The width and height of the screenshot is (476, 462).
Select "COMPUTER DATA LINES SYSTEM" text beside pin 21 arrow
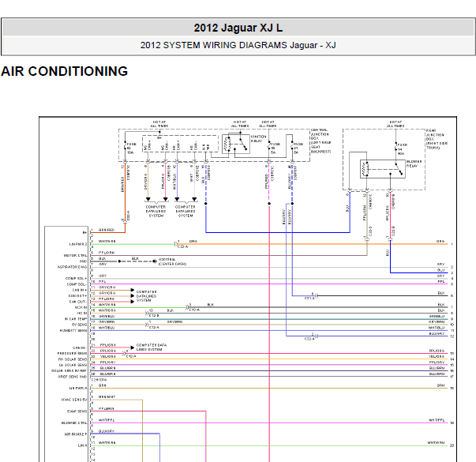152,347
